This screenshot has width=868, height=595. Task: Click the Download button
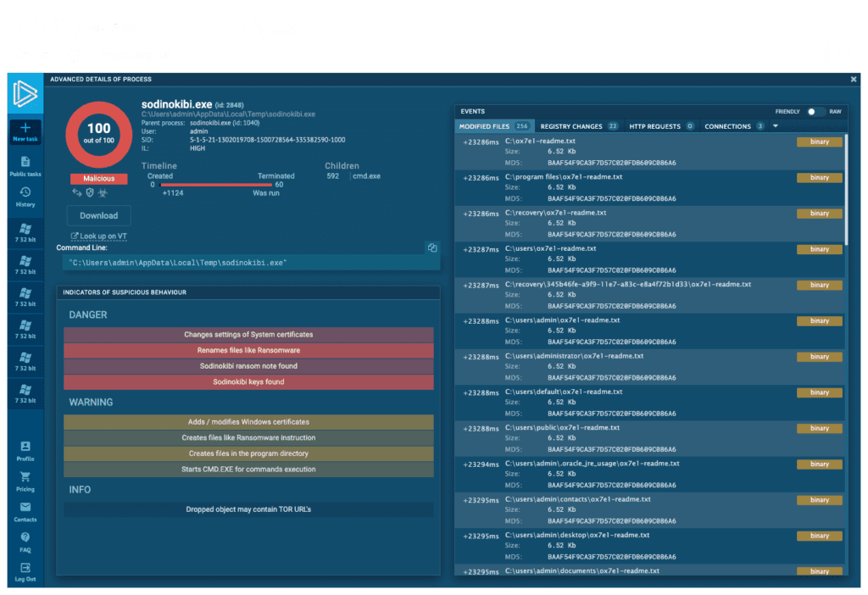[98, 216]
